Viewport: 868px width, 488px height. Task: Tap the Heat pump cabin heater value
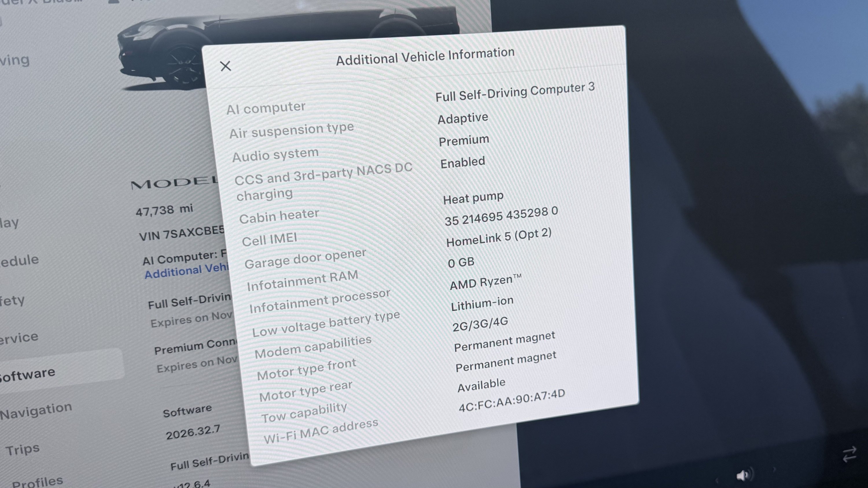click(473, 198)
